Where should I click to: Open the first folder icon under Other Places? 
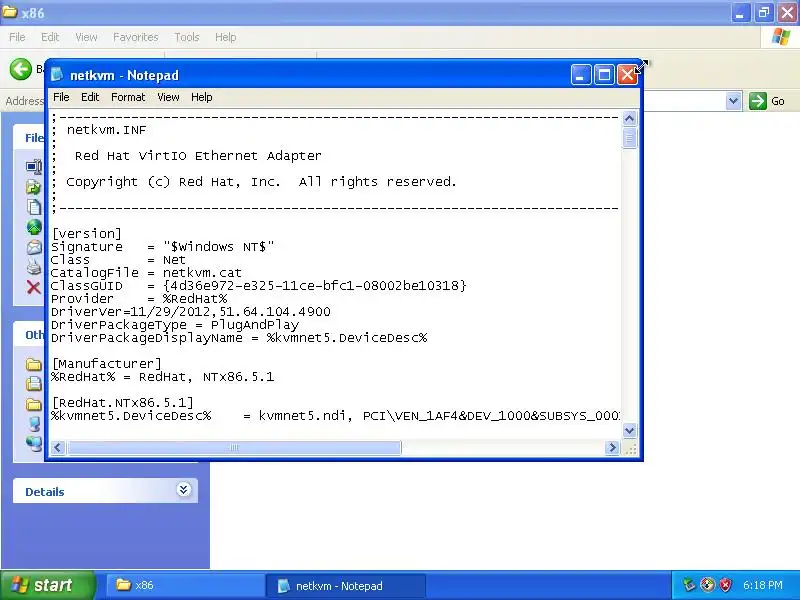coord(34,364)
